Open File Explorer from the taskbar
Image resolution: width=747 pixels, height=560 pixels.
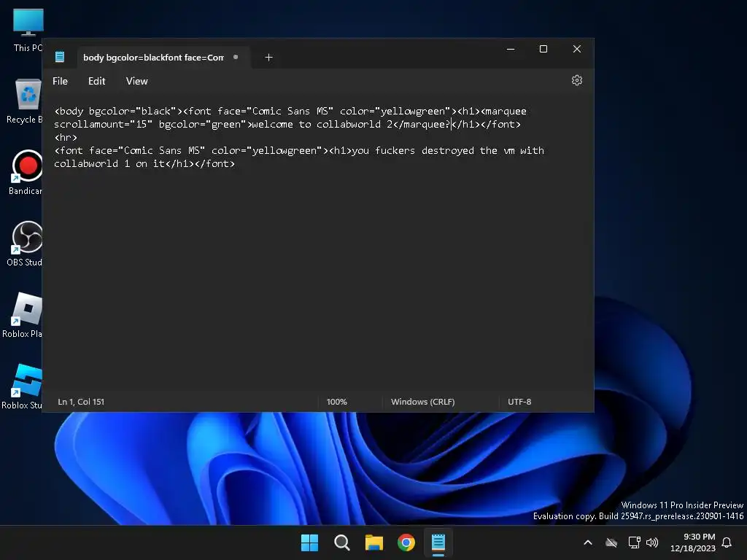click(x=374, y=542)
